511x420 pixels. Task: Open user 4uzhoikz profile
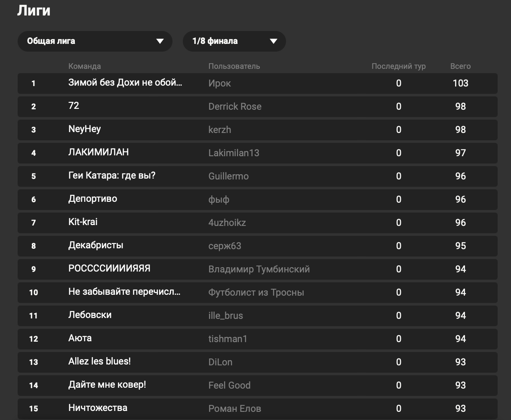[x=227, y=222]
